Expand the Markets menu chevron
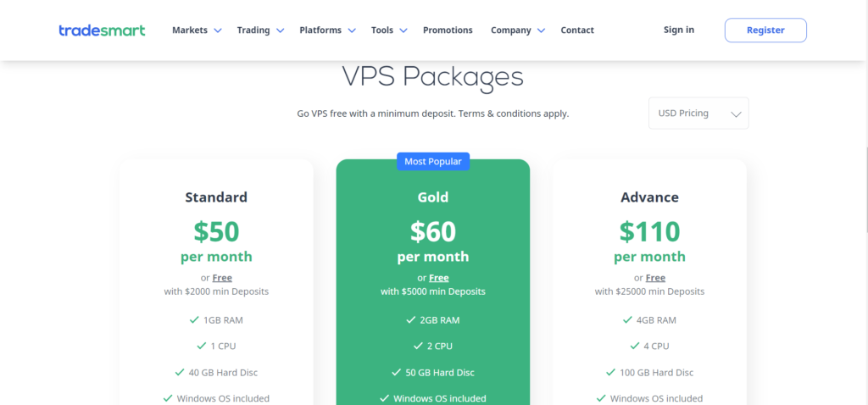The width and height of the screenshot is (868, 405). click(218, 31)
